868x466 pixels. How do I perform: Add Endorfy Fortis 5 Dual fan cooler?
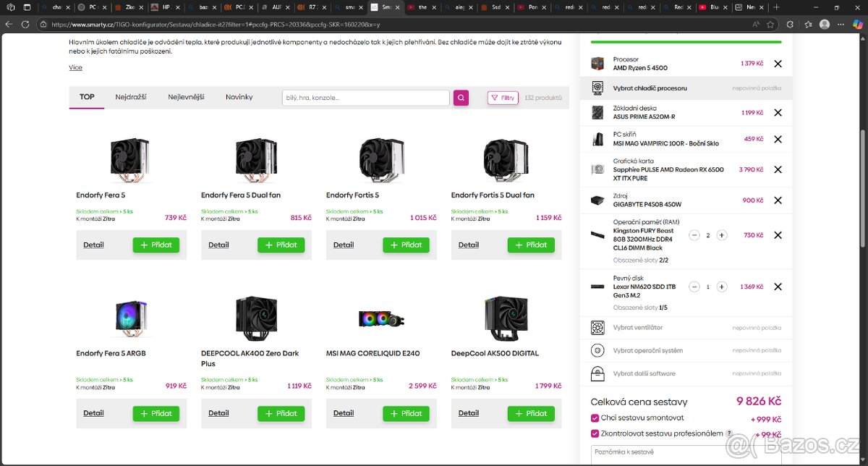tap(531, 245)
